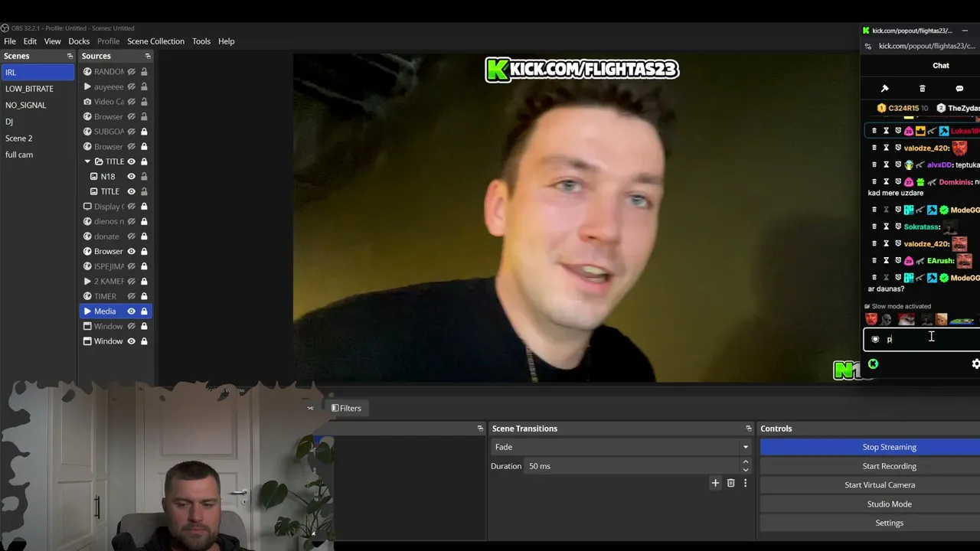
Task: Open the View menu
Action: click(52, 41)
